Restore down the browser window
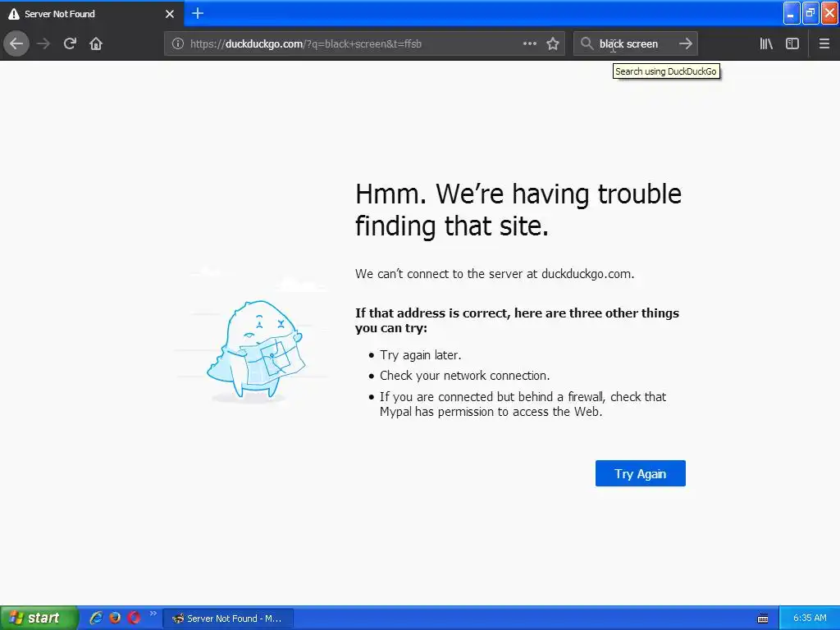840x630 pixels. coord(810,13)
